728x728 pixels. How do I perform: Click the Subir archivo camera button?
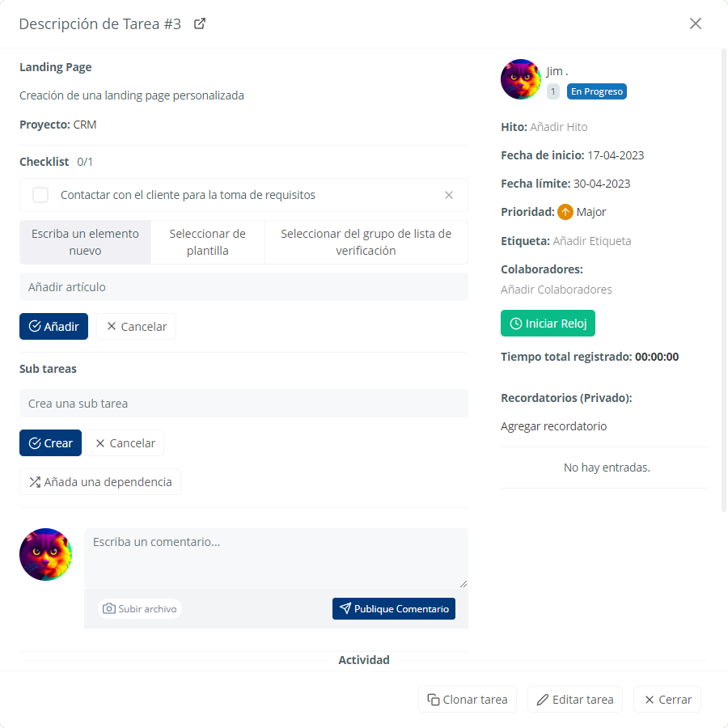[140, 608]
